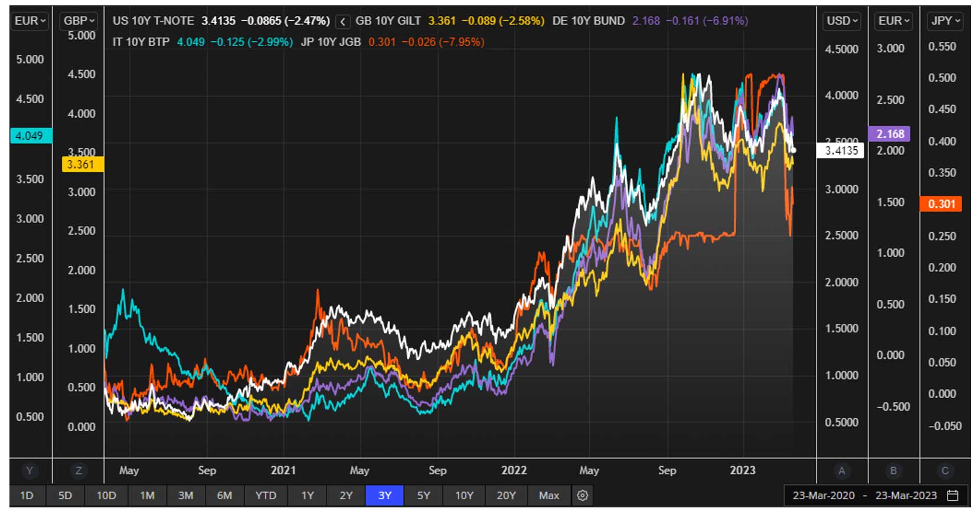Image resolution: width=980 pixels, height=518 pixels.
Task: Click the collapse legend arrow next to US 10Y T-NOTE
Action: point(342,22)
